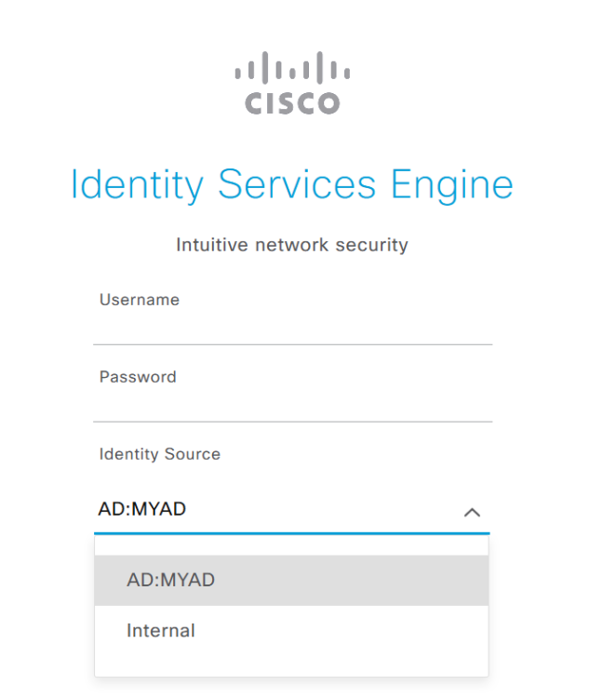
Task: Click the underline beneath the Password field
Action: tap(292, 422)
